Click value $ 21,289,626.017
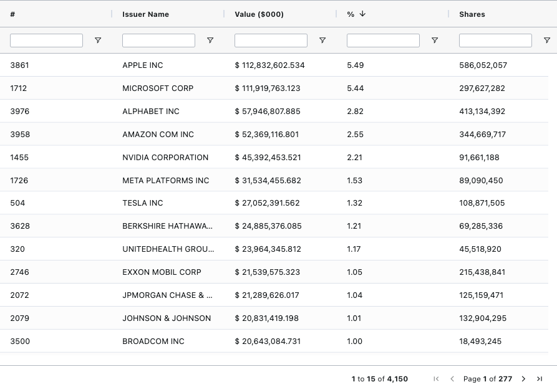Viewport: 557px width, 392px height. pos(267,295)
